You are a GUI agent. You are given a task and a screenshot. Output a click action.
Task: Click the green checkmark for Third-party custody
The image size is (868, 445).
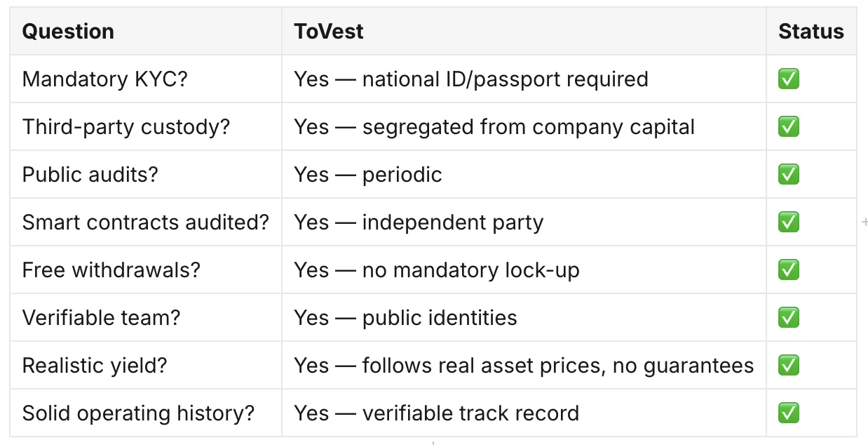point(789,127)
